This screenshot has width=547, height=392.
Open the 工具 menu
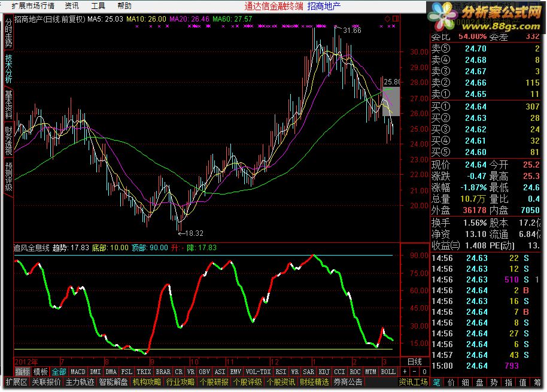click(98, 5)
